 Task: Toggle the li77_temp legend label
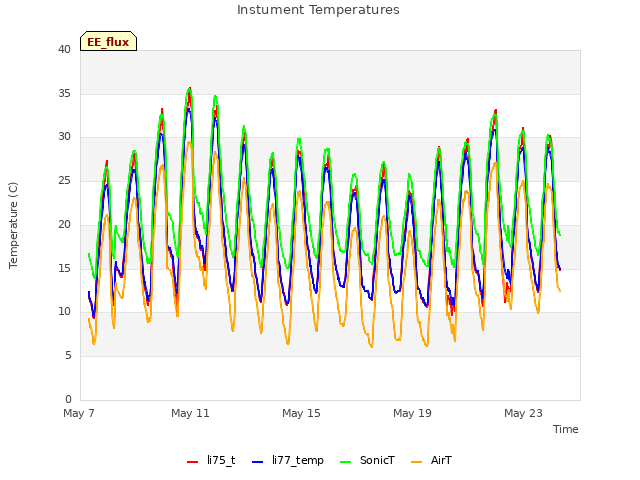coord(298,460)
